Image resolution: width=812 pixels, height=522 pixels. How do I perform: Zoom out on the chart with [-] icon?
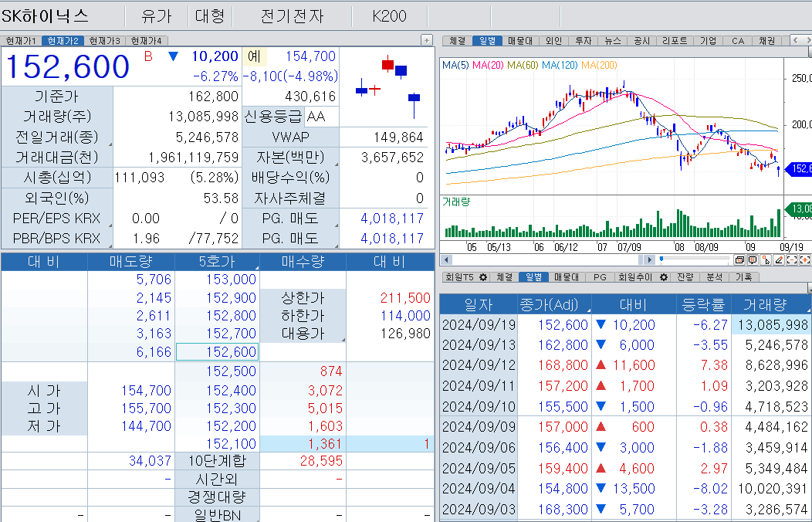(791, 259)
